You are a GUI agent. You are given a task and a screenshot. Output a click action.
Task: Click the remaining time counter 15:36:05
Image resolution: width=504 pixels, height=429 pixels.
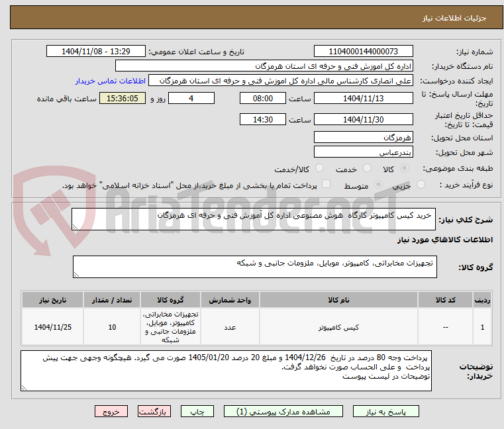pyautogui.click(x=123, y=99)
